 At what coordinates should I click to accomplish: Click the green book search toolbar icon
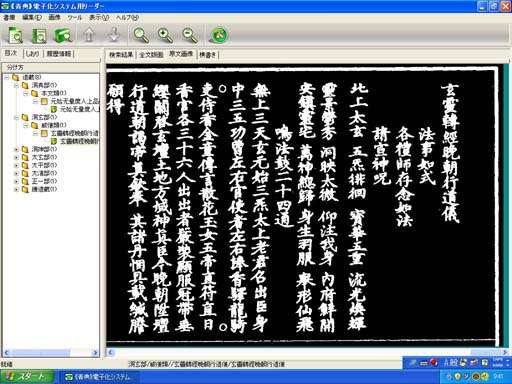click(x=39, y=35)
